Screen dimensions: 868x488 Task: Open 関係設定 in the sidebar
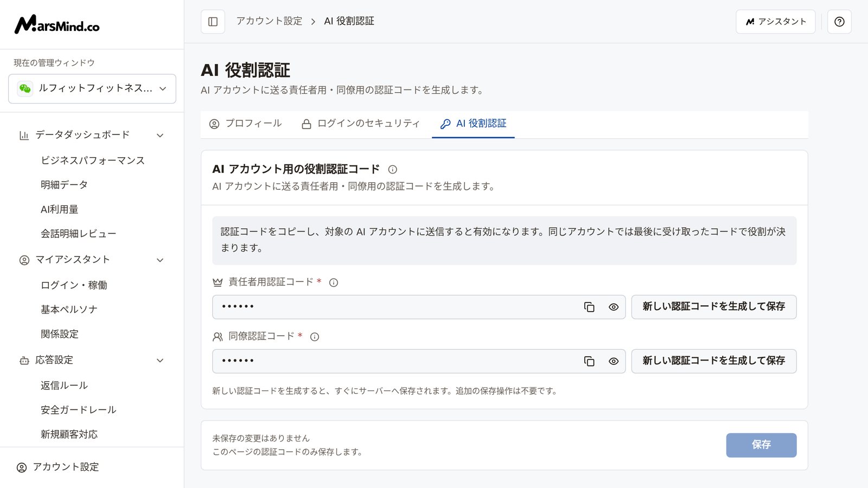pos(60,334)
